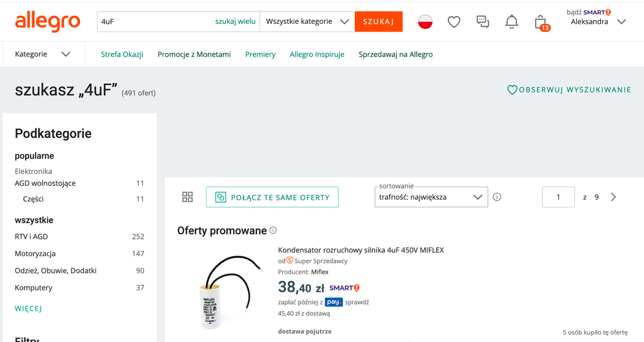
Task: Open the shopping cart with 13 items
Action: pos(541,23)
